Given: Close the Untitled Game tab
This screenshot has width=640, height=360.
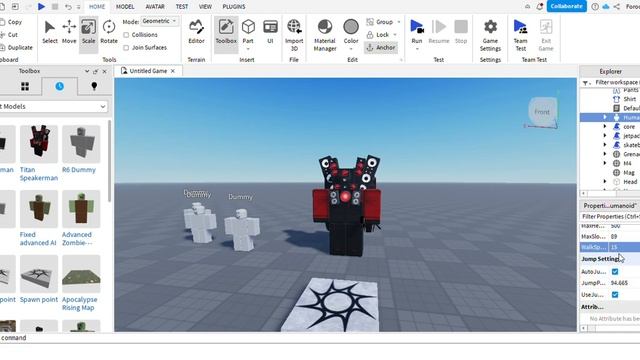Looking at the screenshot, I should (173, 71).
